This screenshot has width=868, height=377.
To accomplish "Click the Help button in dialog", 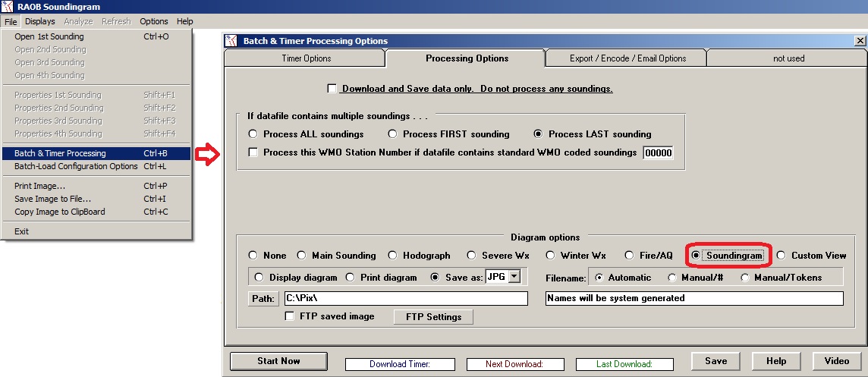I will pos(776,361).
